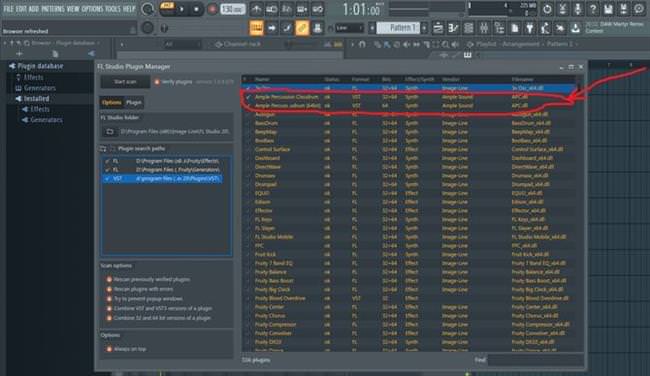The width and height of the screenshot is (650, 376).
Task: Click the Stop button in transport
Action: click(196, 9)
